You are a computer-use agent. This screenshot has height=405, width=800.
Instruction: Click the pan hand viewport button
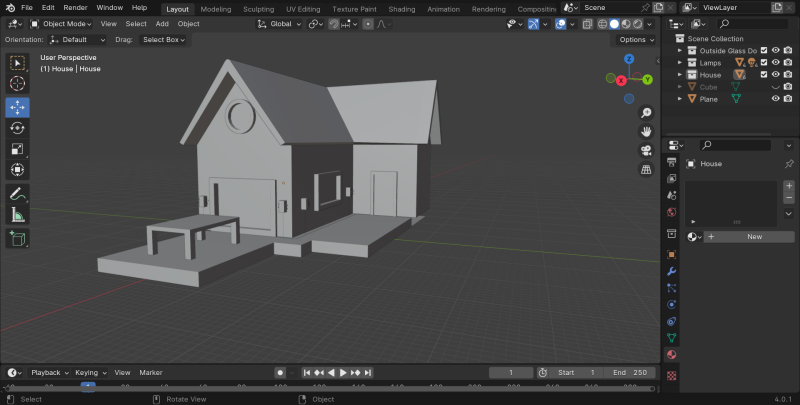[646, 132]
